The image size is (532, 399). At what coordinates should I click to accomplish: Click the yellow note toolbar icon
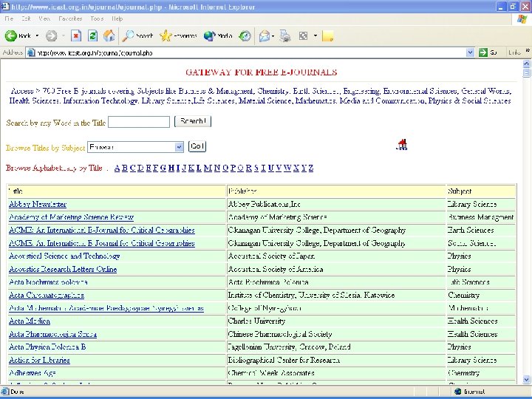(327, 35)
